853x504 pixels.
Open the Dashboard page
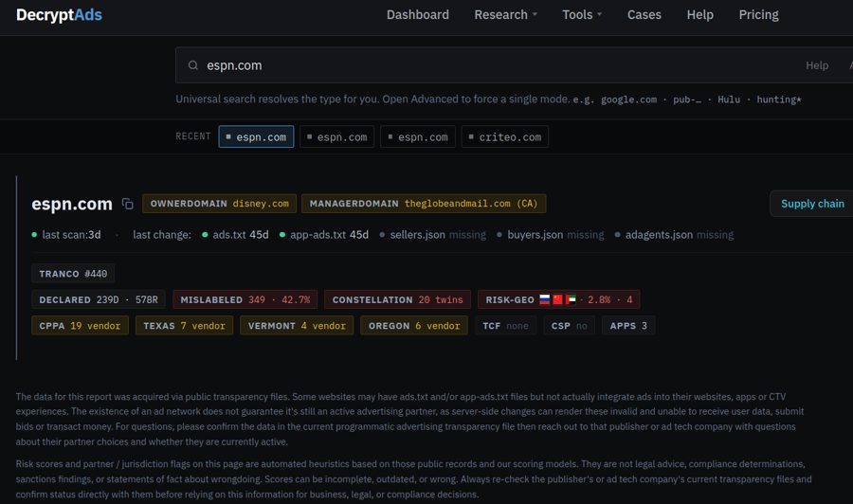tap(418, 14)
